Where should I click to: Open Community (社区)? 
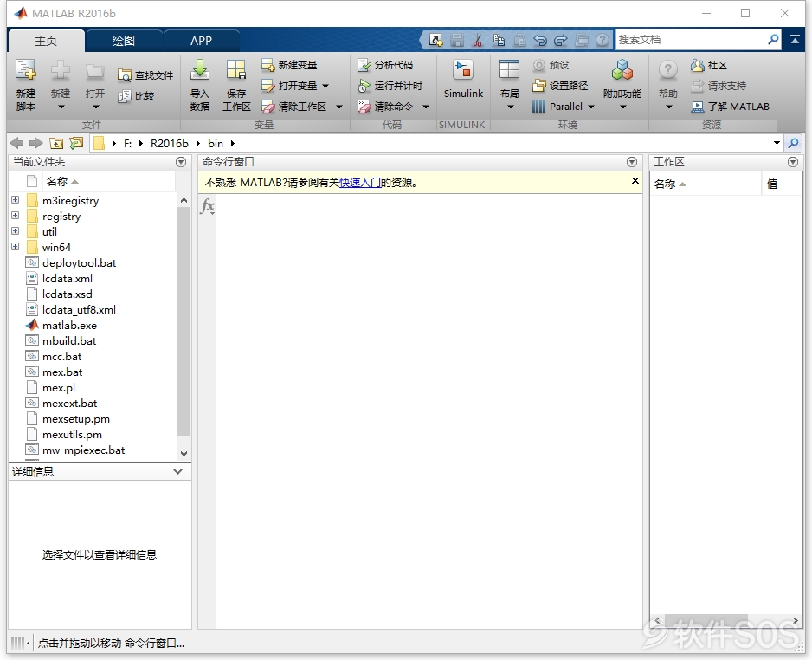pyautogui.click(x=709, y=65)
